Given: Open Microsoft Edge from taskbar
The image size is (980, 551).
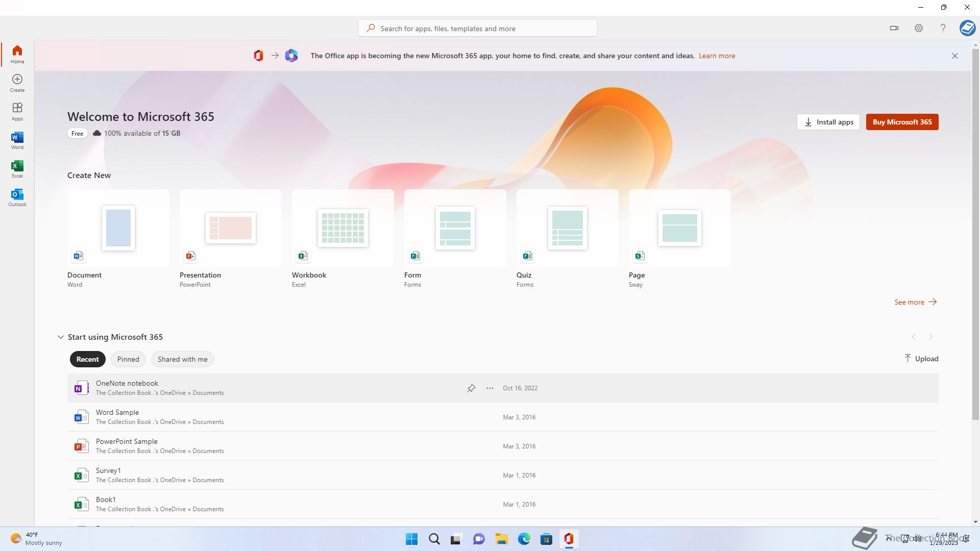Looking at the screenshot, I should 524,539.
